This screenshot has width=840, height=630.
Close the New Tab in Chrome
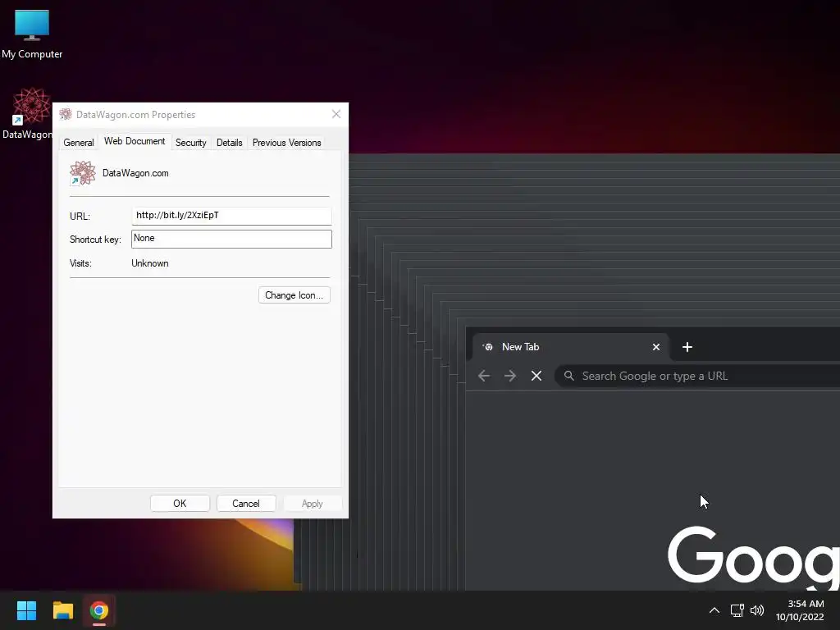(x=655, y=347)
